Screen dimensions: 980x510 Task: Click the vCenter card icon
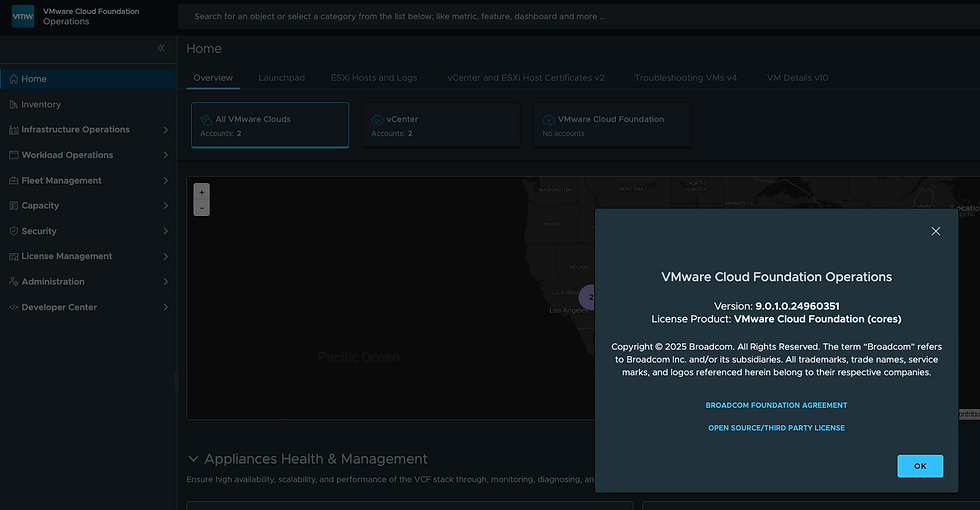pyautogui.click(x=378, y=119)
